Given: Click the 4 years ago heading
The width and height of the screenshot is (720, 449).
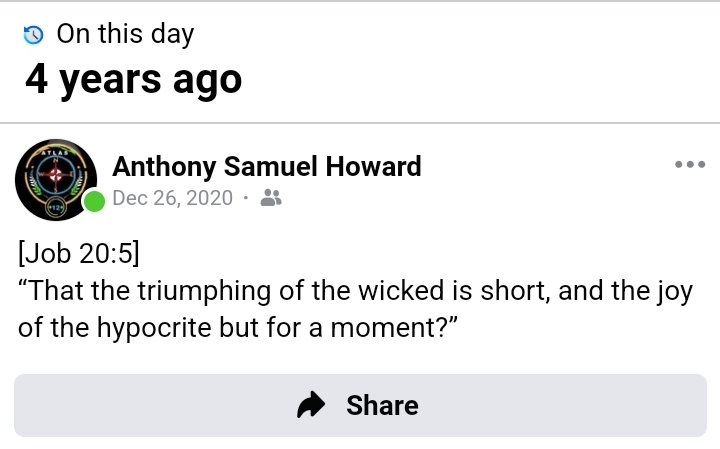Looking at the screenshot, I should (133, 78).
